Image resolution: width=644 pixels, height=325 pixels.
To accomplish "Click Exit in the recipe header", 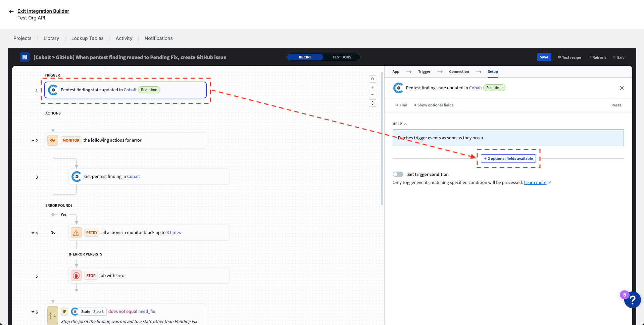I will 618,57.
